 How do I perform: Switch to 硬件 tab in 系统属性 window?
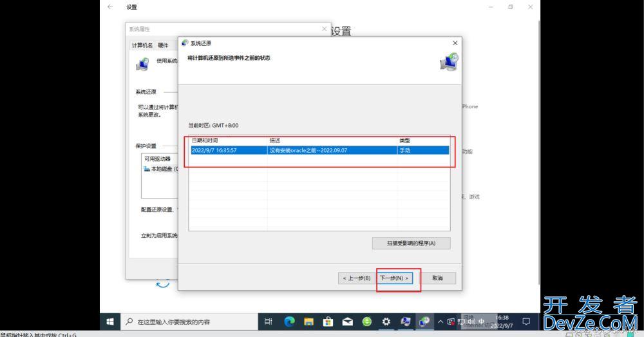coord(163,45)
